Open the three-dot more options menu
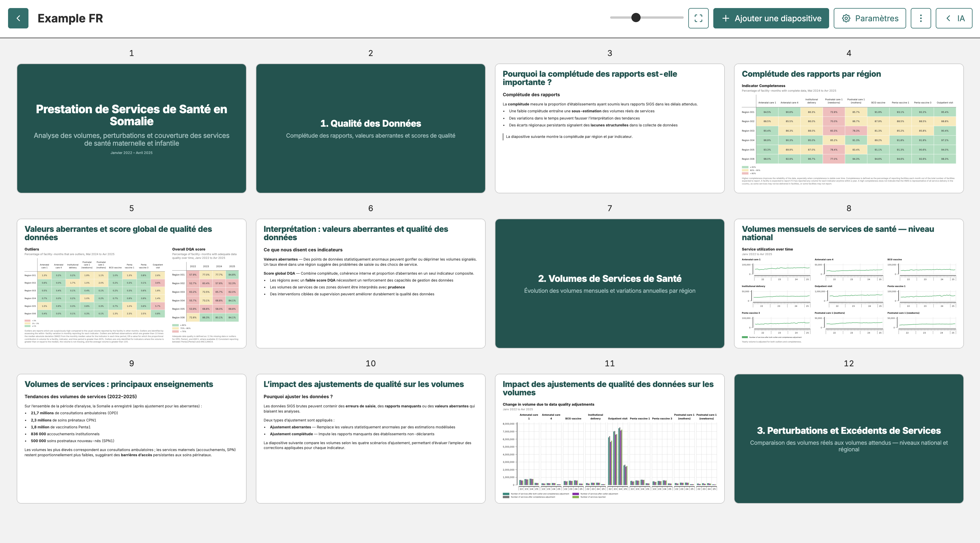Image resolution: width=980 pixels, height=543 pixels. coord(921,18)
